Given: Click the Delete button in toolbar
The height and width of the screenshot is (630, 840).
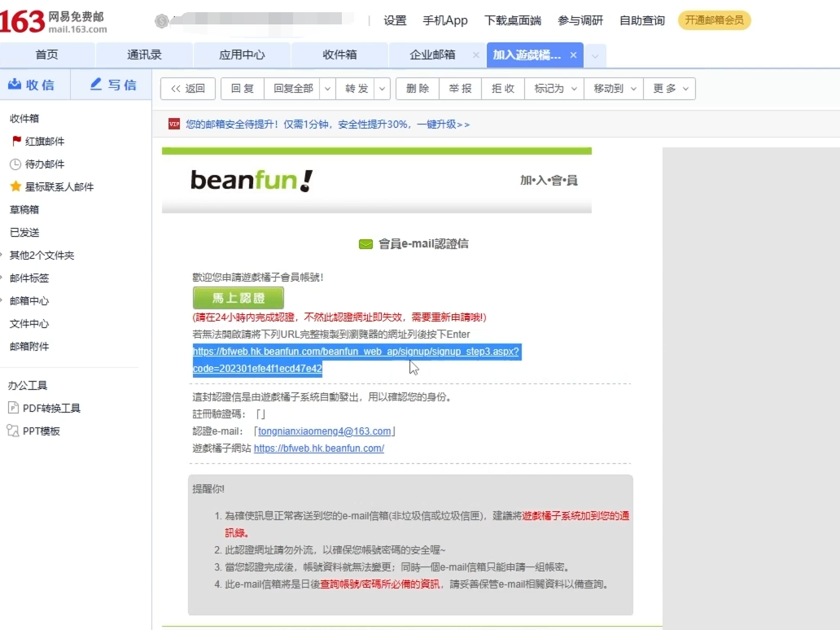Looking at the screenshot, I should pos(417,89).
